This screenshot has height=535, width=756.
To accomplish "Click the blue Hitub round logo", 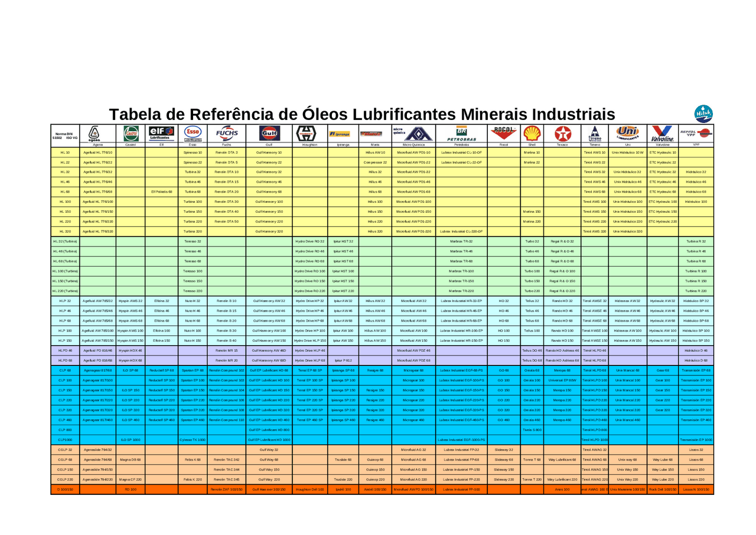I will [704, 112].
